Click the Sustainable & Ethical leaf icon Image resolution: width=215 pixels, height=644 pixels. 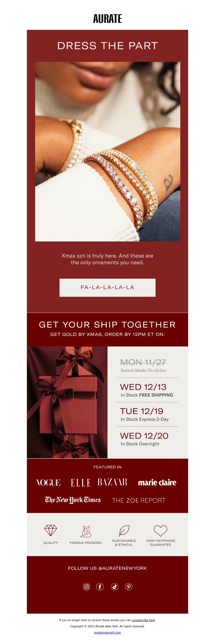tap(124, 531)
